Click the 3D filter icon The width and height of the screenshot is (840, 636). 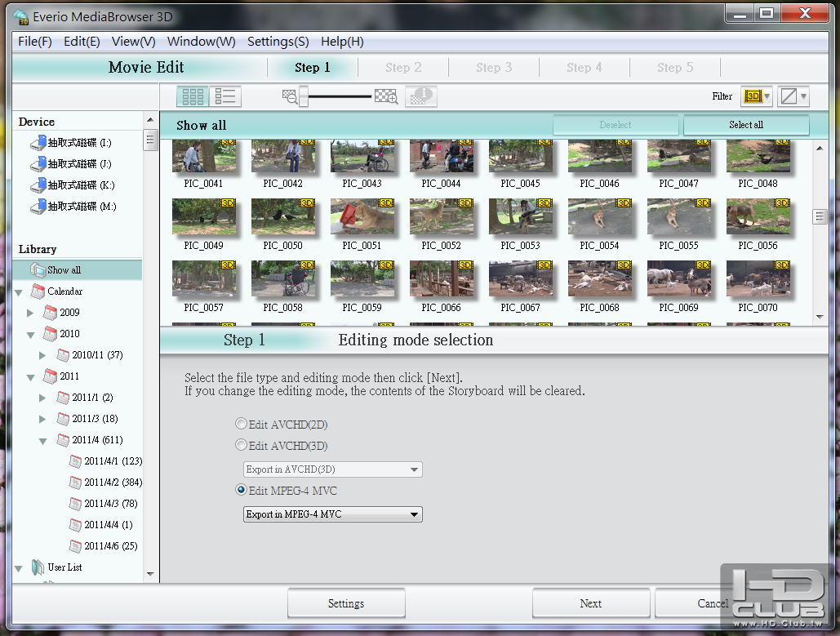(x=753, y=96)
